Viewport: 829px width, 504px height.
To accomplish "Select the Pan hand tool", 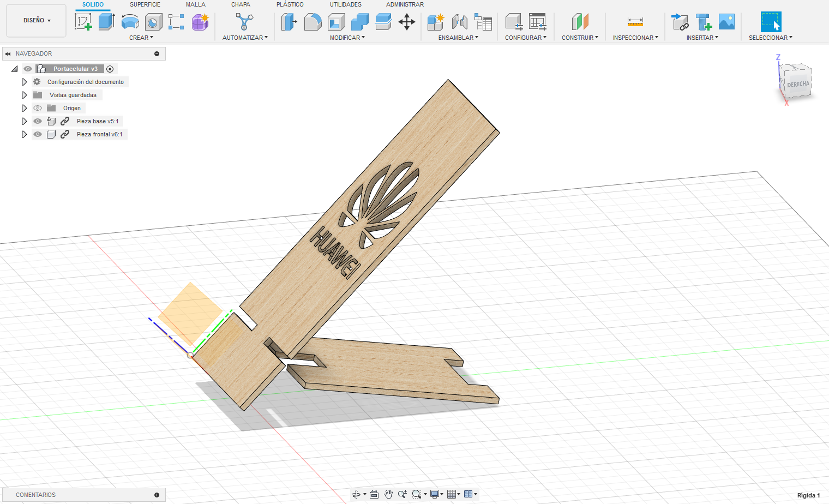I will [x=388, y=494].
